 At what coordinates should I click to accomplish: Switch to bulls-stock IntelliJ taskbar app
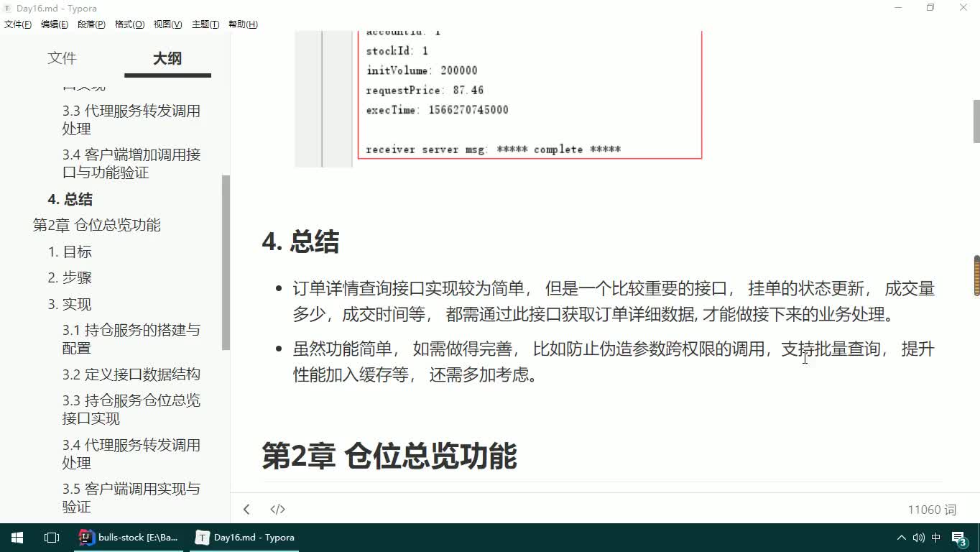tap(129, 537)
